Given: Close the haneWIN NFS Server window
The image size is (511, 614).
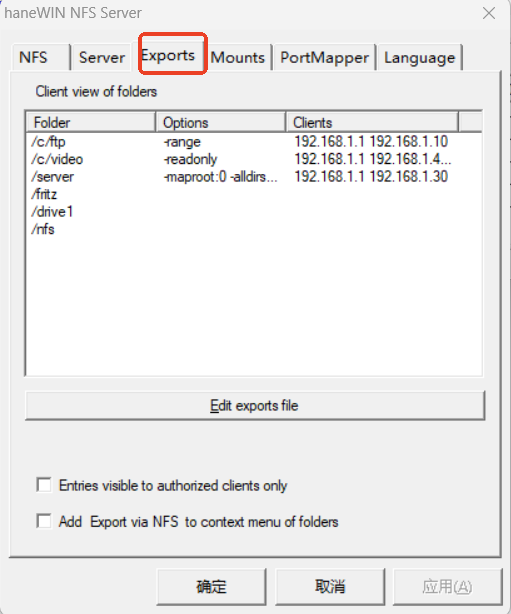Looking at the screenshot, I should pyautogui.click(x=489, y=13).
